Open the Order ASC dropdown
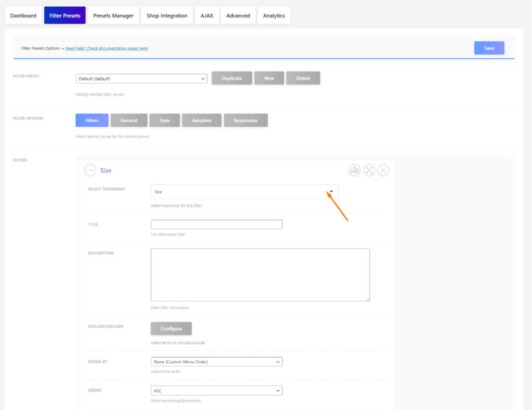The image size is (532, 410). coord(217,391)
